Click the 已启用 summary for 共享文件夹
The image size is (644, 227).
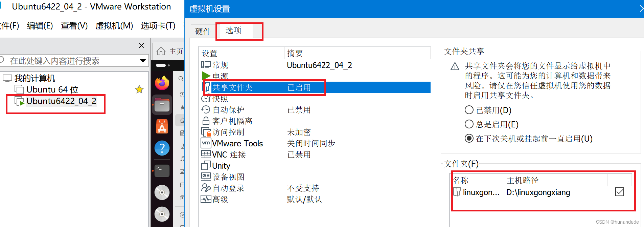(x=299, y=88)
